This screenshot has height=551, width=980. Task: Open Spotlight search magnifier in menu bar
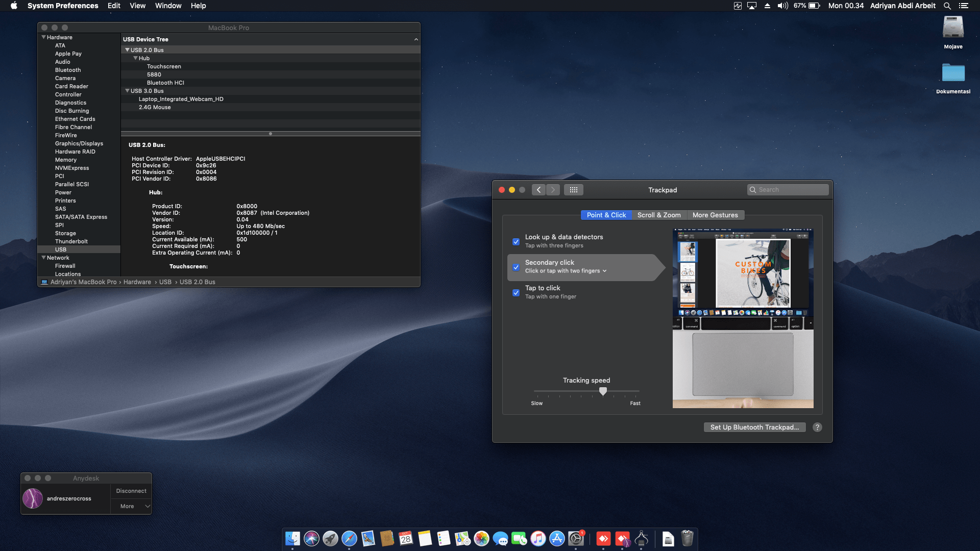[x=947, y=6]
